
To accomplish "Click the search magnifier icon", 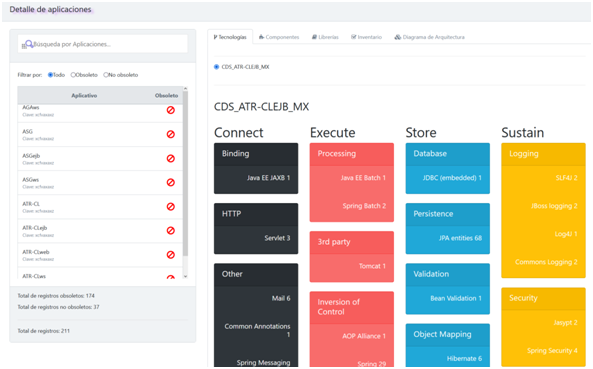I will [x=29, y=44].
